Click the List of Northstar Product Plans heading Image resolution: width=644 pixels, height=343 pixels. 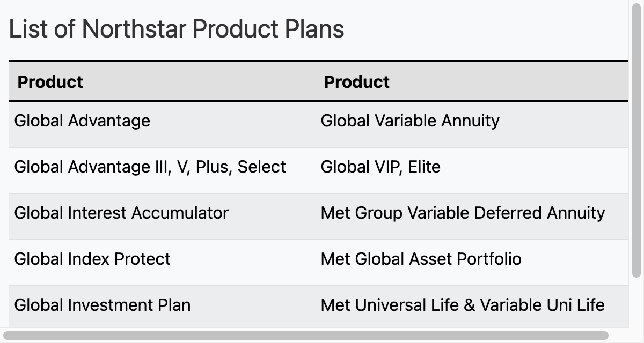(x=177, y=28)
